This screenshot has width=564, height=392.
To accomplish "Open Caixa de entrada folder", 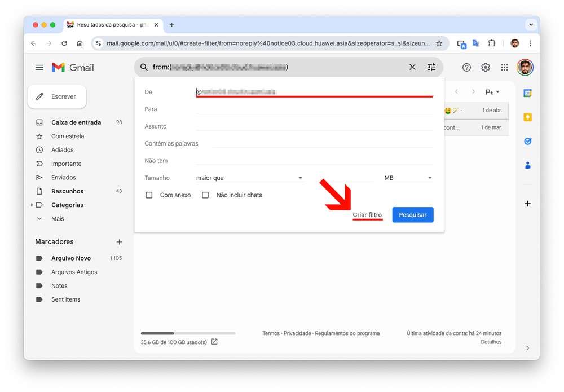I will click(x=76, y=122).
